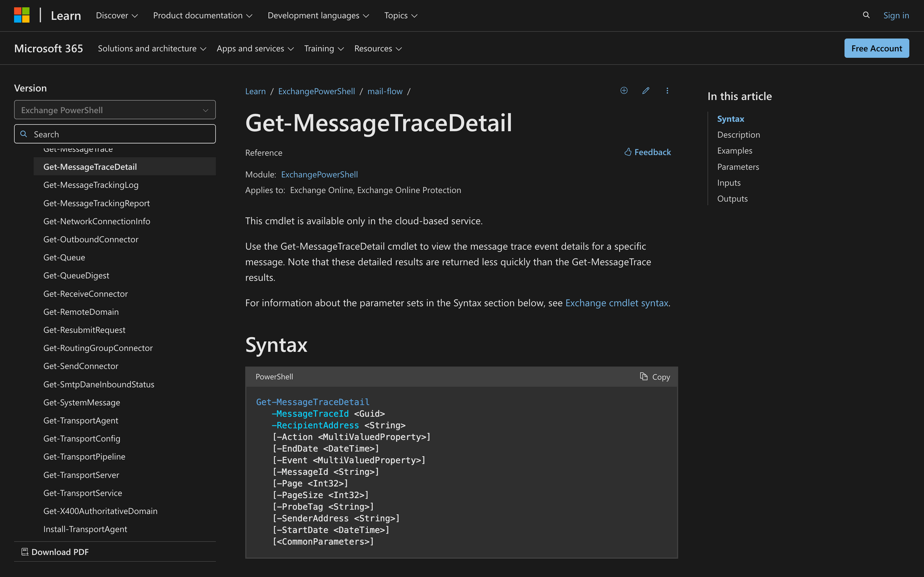Open Get-X400AuthoritativeDomain in sidebar
The height and width of the screenshot is (577, 924).
point(100,511)
